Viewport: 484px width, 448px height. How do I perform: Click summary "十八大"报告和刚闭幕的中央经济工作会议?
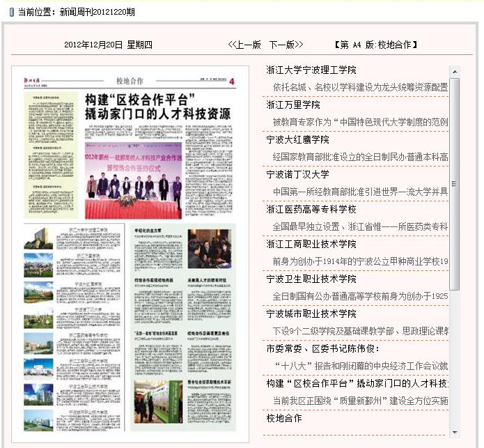tap(360, 366)
